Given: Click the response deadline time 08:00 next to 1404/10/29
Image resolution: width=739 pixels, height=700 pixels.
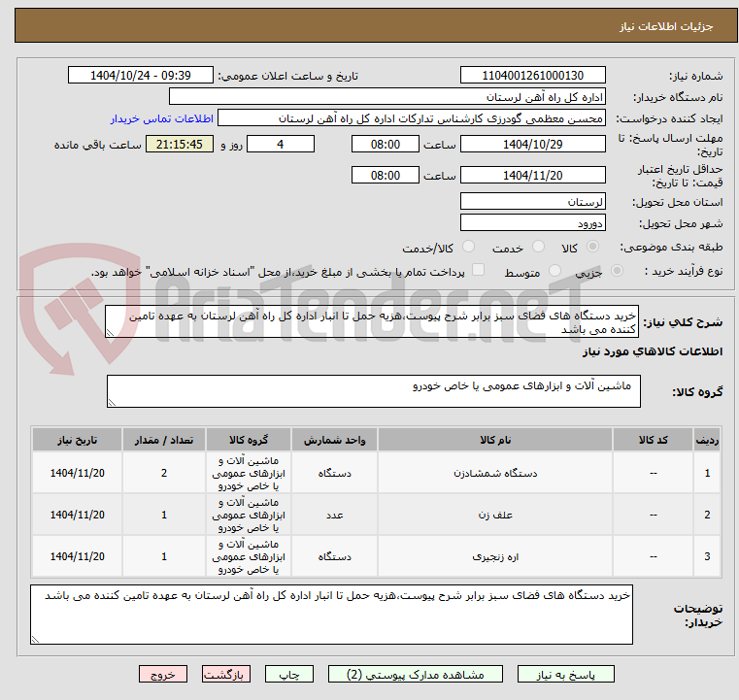Looking at the screenshot, I should coord(386,144).
